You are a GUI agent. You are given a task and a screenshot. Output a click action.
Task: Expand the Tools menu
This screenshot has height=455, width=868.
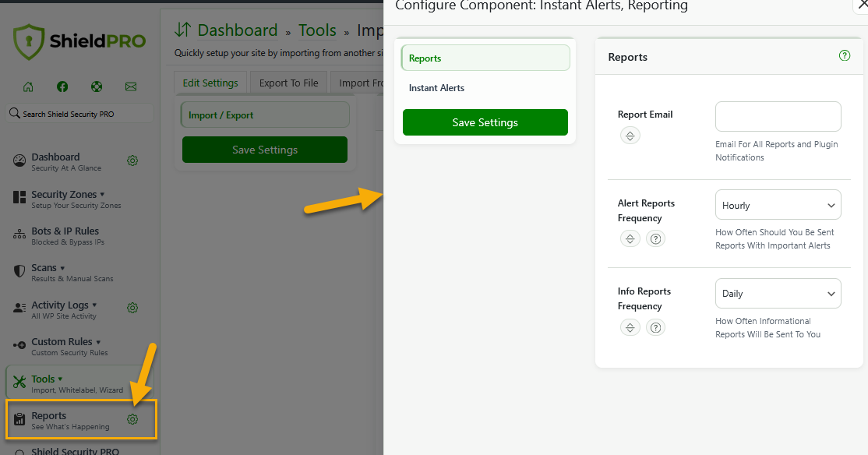point(60,379)
